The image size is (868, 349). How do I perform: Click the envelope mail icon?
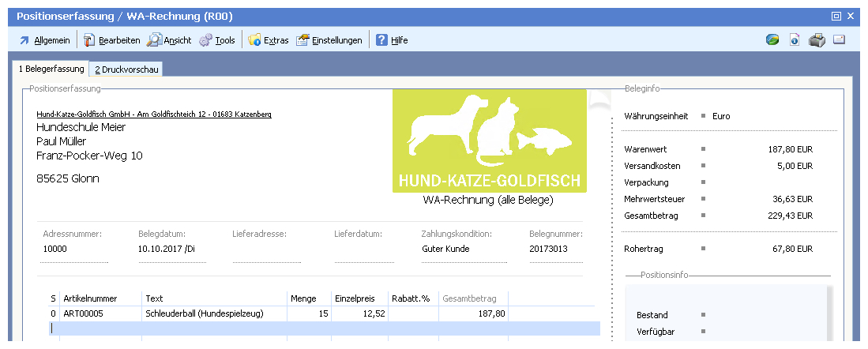pos(839,40)
